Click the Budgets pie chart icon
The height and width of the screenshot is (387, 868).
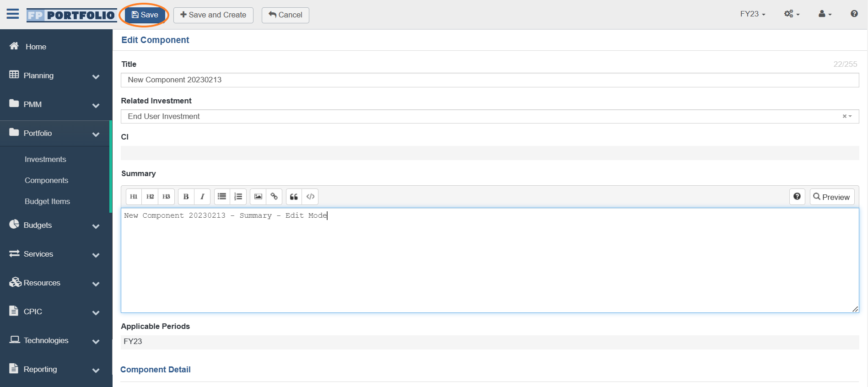tap(14, 224)
